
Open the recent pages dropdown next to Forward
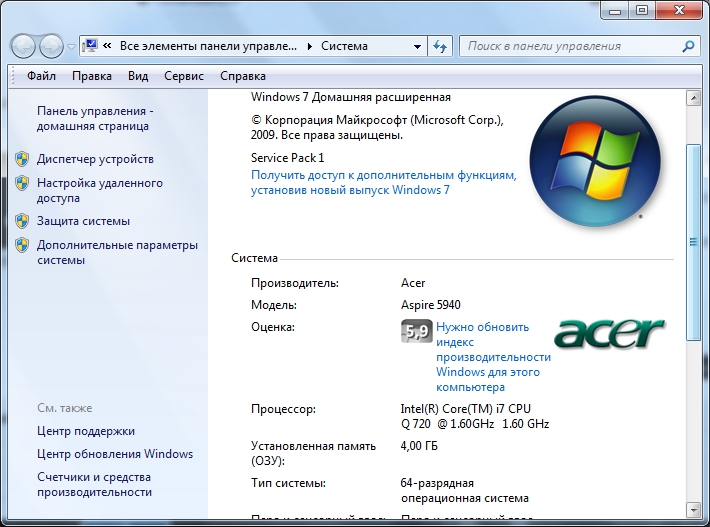click(71, 47)
